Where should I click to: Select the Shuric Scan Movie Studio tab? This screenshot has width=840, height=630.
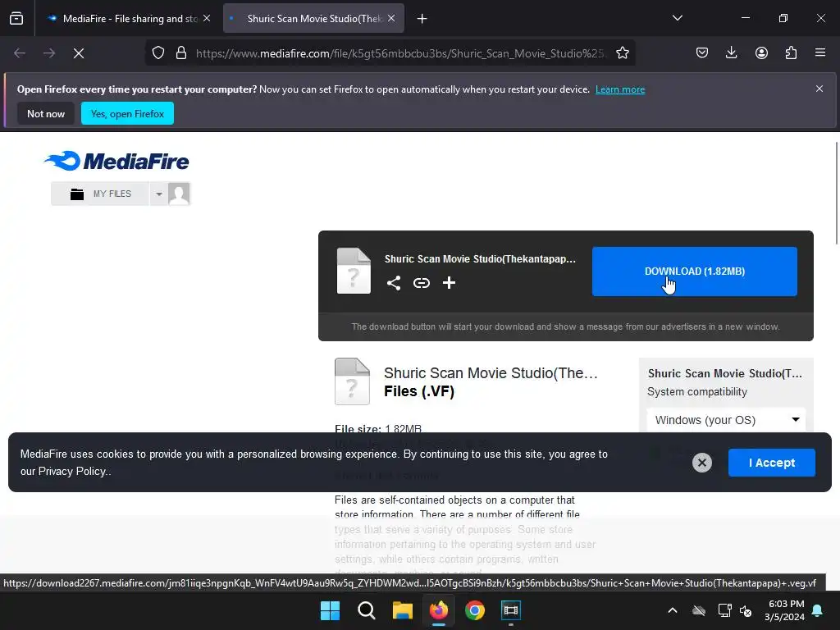coord(313,18)
